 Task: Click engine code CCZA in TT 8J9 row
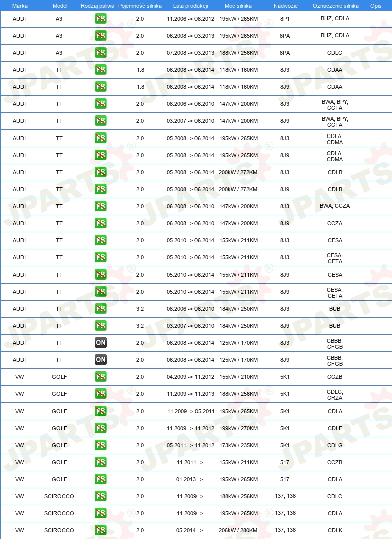335,223
